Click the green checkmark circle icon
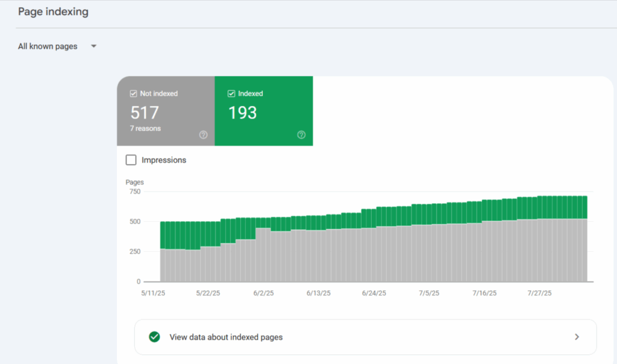This screenshot has width=617, height=364. click(x=154, y=337)
